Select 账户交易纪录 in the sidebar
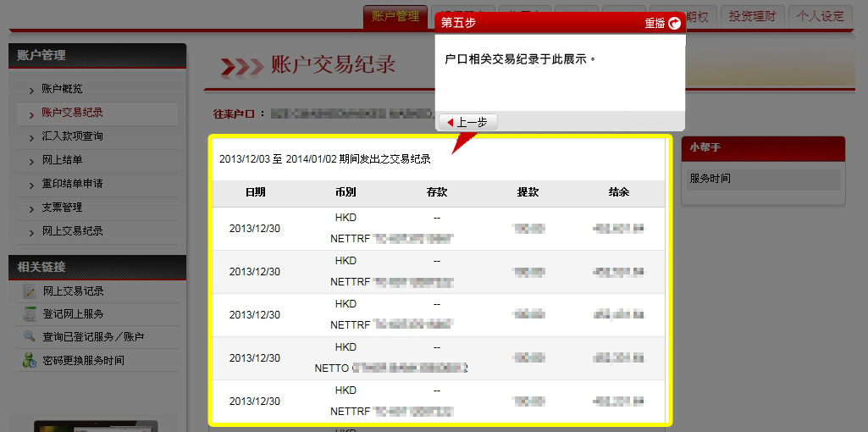 tap(72, 113)
